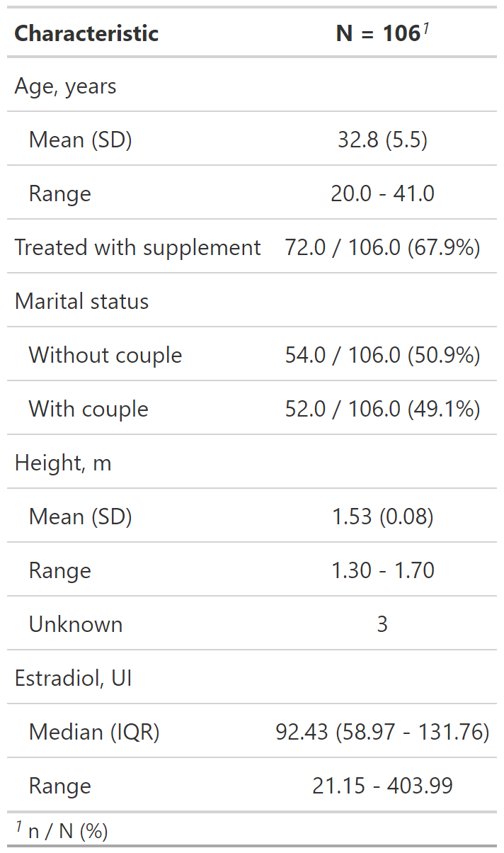Click the value 54.0 / 106.0 (50.9%)
Screen dimensions: 504x853
pyautogui.click(x=382, y=356)
